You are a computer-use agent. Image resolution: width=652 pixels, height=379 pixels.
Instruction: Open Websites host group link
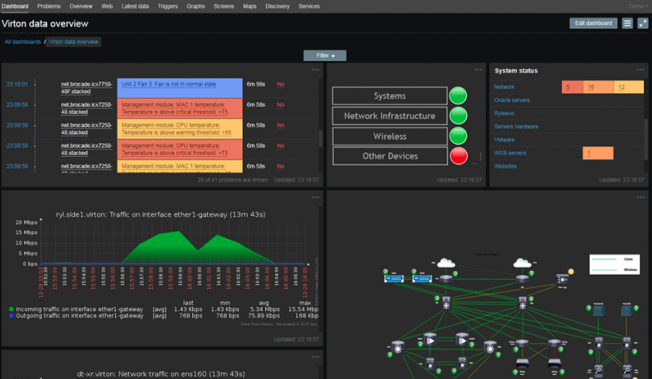(x=505, y=166)
